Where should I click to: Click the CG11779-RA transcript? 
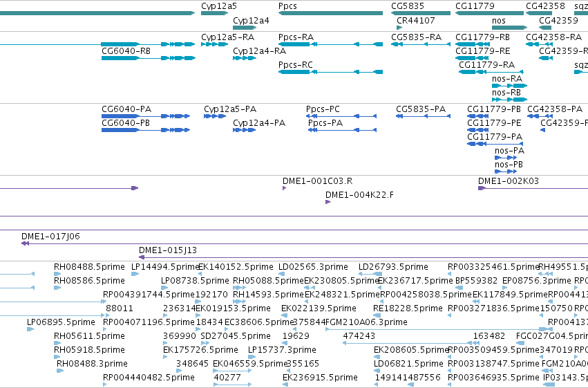tap(491, 72)
